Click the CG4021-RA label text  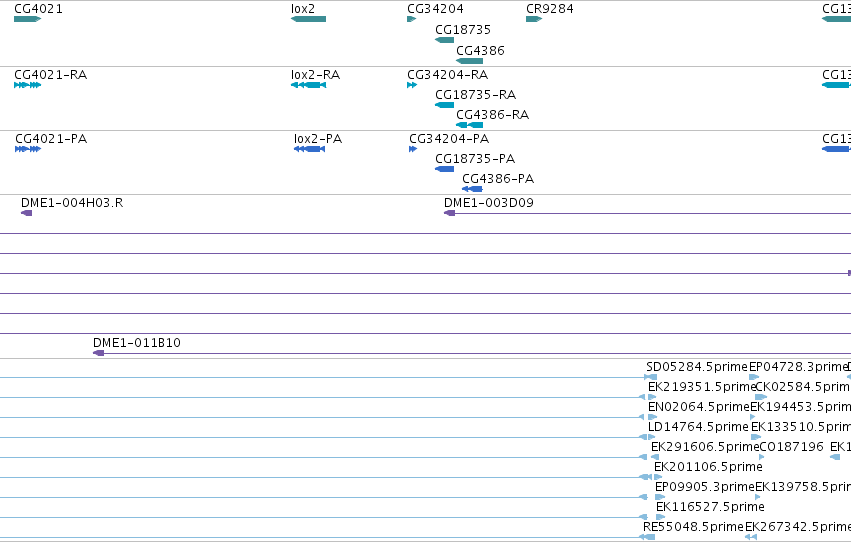click(50, 74)
